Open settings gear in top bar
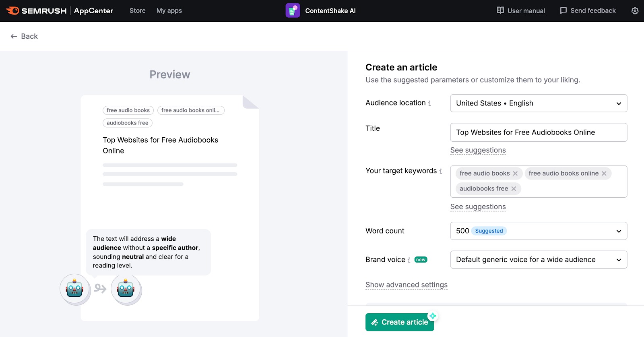The height and width of the screenshot is (337, 644). click(635, 11)
